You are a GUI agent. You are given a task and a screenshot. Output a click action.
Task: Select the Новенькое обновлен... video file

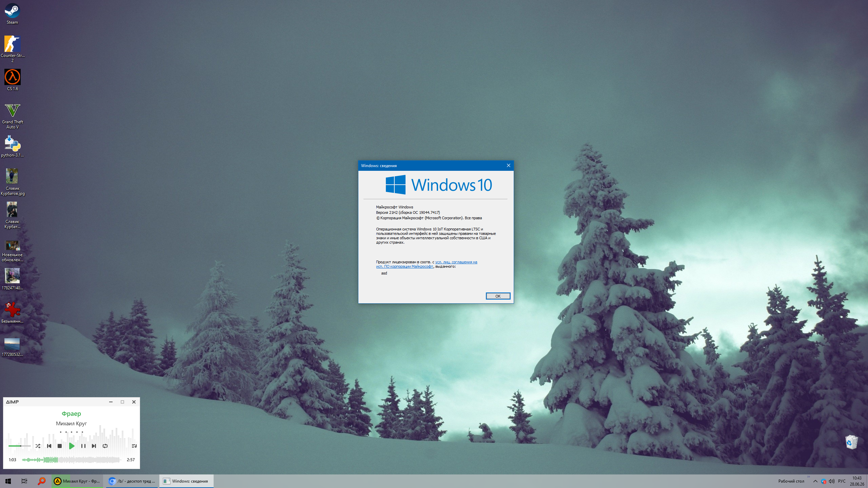pos(13,250)
